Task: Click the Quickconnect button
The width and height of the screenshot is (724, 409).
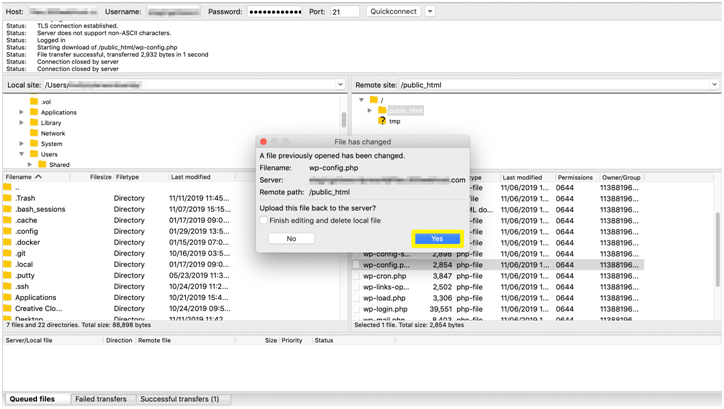Action: point(393,12)
